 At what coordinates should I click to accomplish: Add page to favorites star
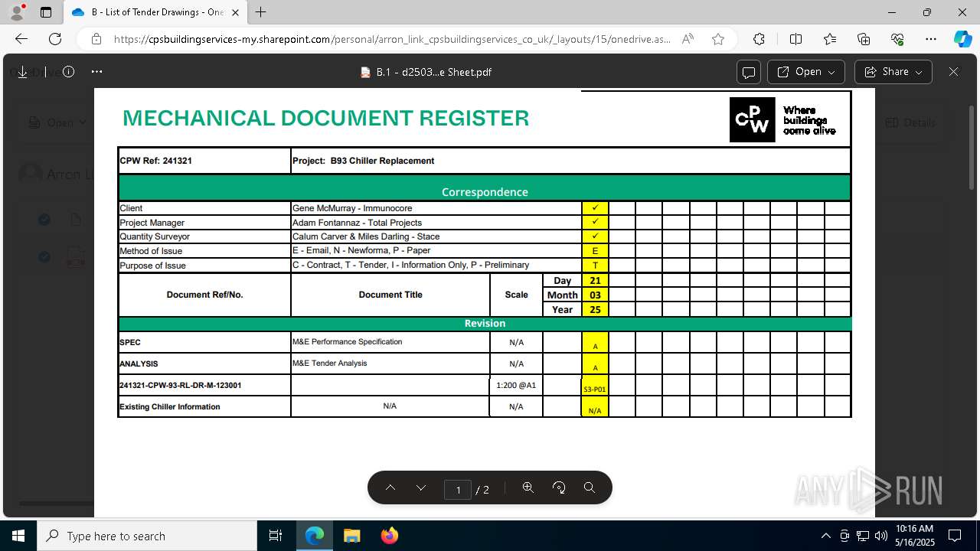(x=718, y=39)
